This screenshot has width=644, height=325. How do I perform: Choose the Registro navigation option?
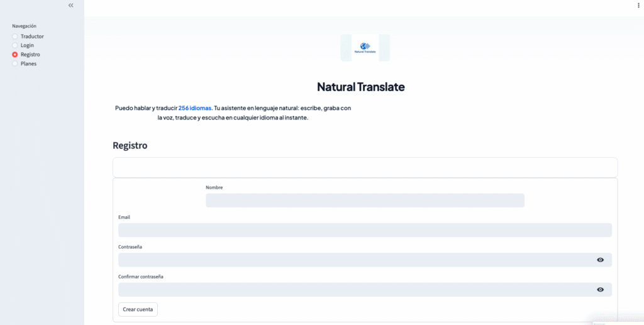click(15, 55)
